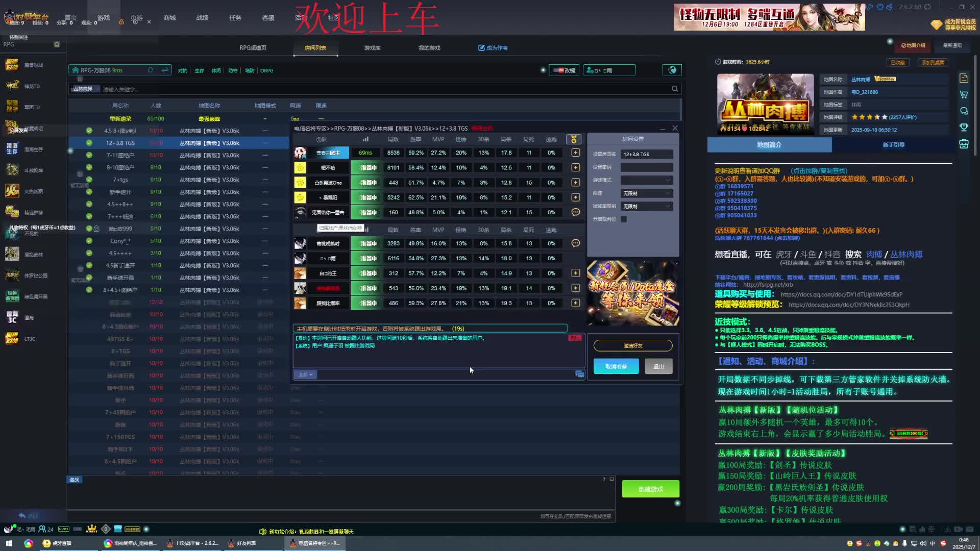The width and height of the screenshot is (980, 551).
Task: Open chat bubble icon for player 见面给你一重击
Action: click(x=576, y=212)
